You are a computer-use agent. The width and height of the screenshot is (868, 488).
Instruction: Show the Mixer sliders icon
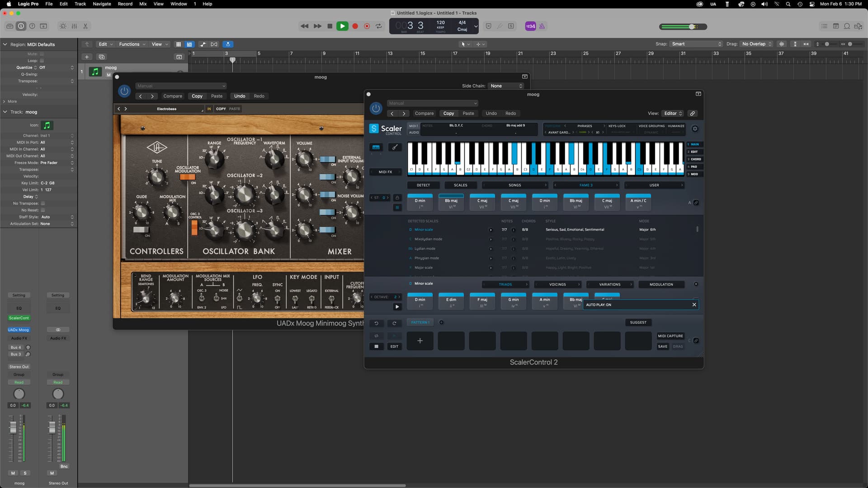(x=74, y=26)
